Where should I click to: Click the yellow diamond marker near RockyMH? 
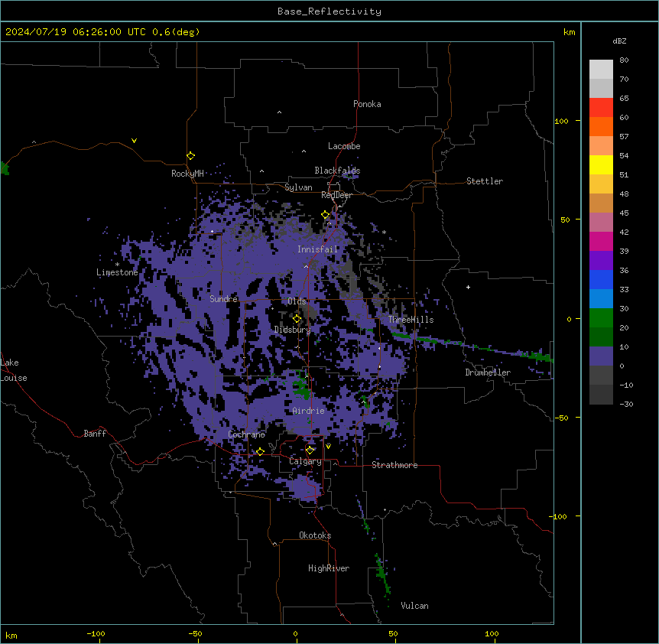click(x=191, y=155)
